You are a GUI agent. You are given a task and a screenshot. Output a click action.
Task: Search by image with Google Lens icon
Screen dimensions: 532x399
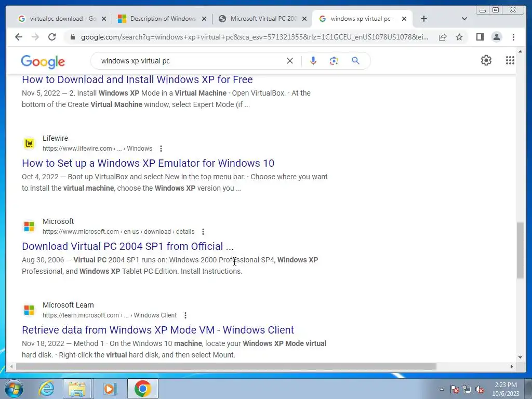[334, 61]
